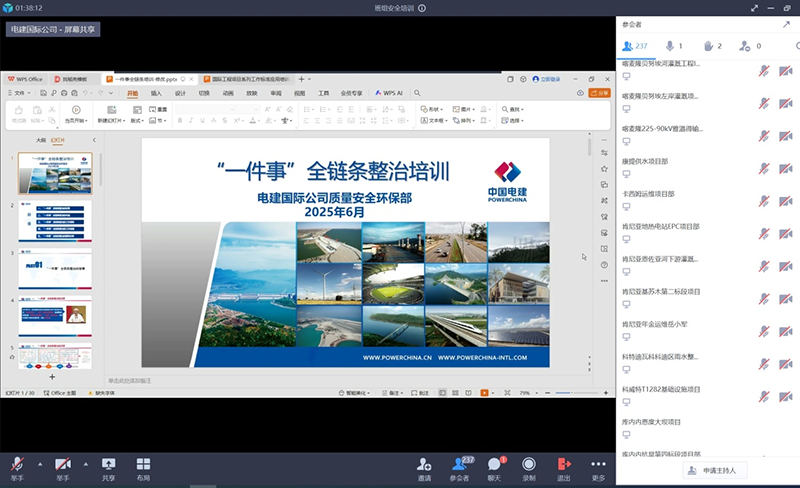Screen dimensions: 800x488
Task: Switch to the 设计 ribbon tab
Action: (x=180, y=92)
